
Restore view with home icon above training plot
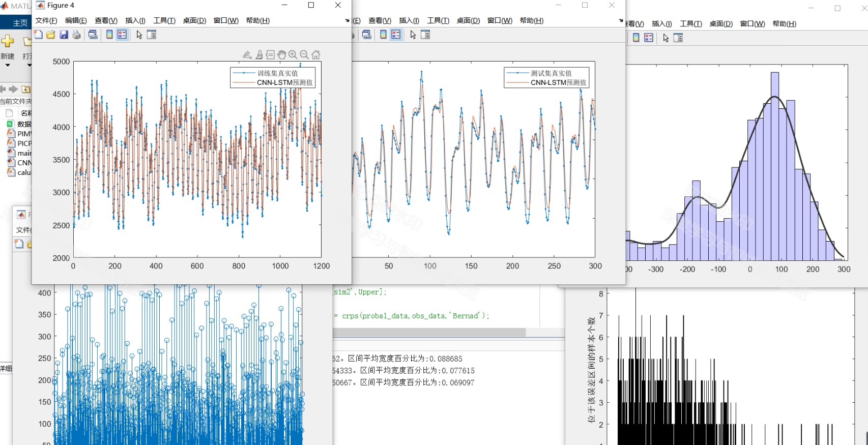(x=316, y=55)
